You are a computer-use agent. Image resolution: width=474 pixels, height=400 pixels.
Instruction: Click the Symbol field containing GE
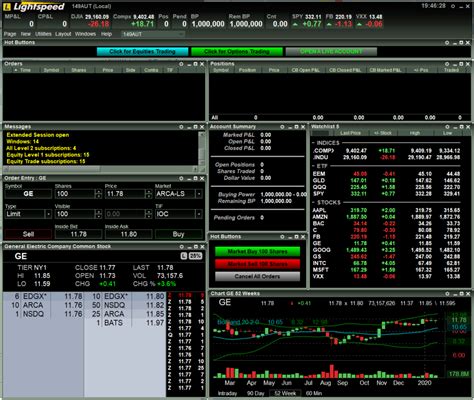coord(28,194)
